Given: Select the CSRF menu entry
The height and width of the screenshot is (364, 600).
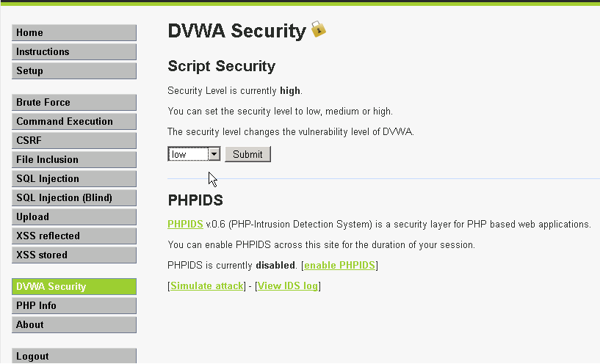Looking at the screenshot, I should (x=74, y=141).
